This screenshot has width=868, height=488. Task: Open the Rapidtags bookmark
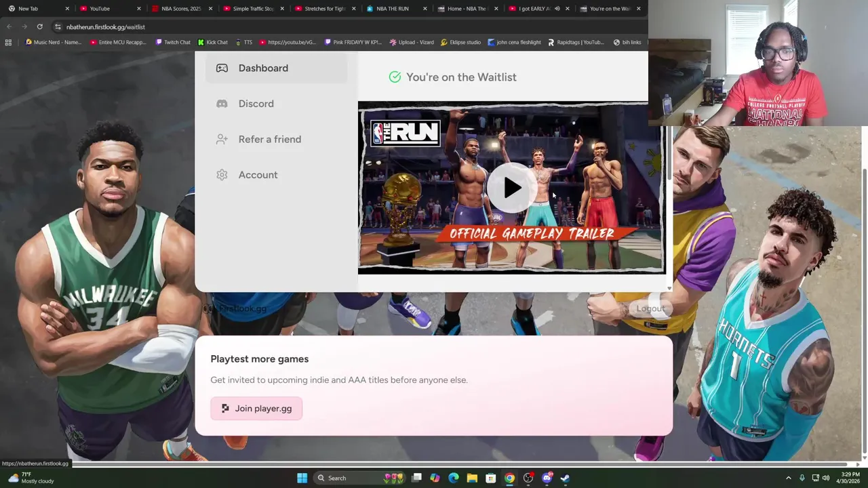[x=576, y=42]
